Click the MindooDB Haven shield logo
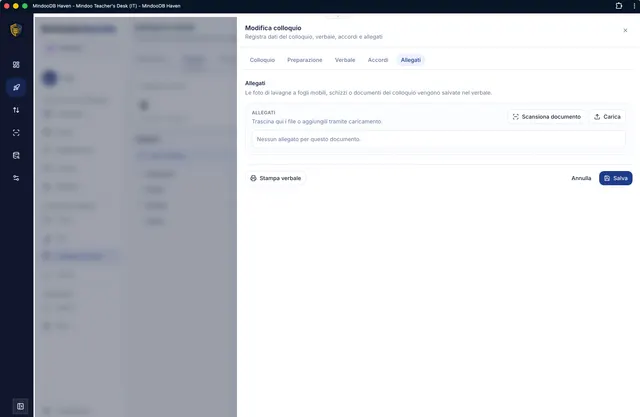The height and width of the screenshot is (417, 640). point(16,30)
